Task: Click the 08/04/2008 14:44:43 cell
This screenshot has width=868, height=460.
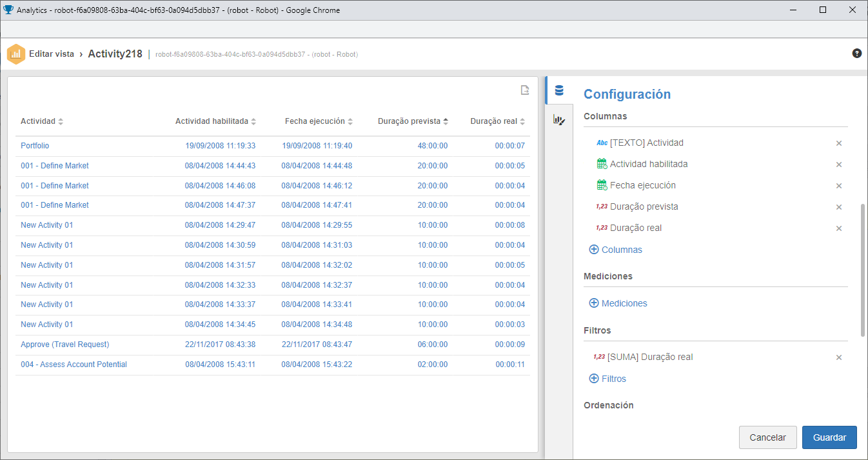Action: (221, 166)
